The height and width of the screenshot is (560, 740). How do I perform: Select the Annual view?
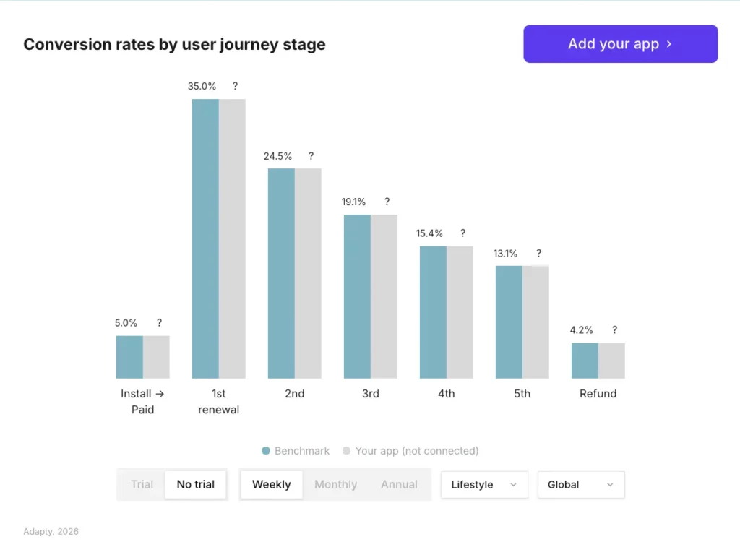[398, 485]
